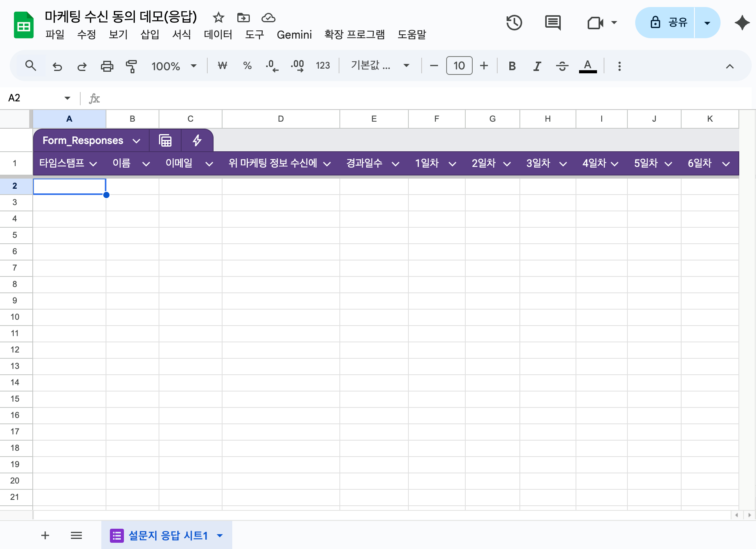Toggle italic formatting
Image resolution: width=756 pixels, height=549 pixels.
click(537, 66)
